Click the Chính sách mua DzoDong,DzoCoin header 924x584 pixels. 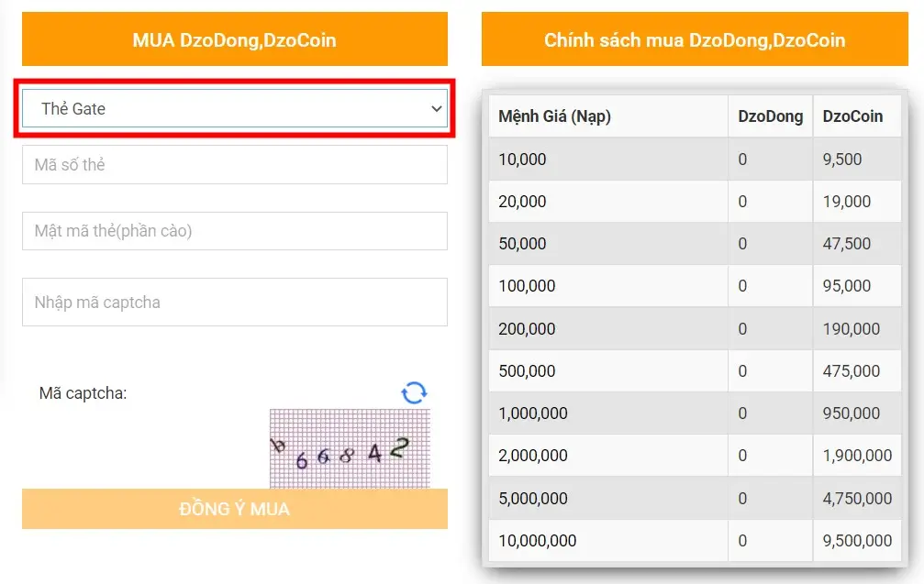click(x=694, y=39)
